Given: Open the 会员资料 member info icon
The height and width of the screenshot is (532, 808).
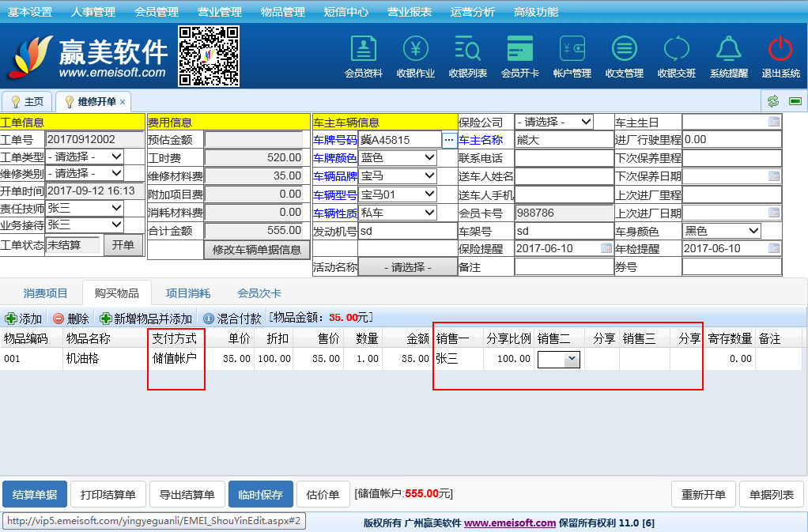Looking at the screenshot, I should point(364,50).
